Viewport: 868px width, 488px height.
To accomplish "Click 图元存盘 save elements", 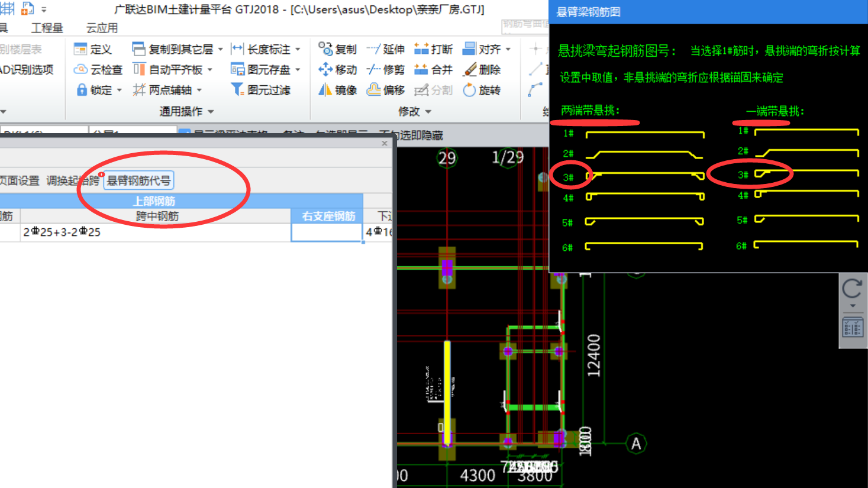I will tap(261, 70).
